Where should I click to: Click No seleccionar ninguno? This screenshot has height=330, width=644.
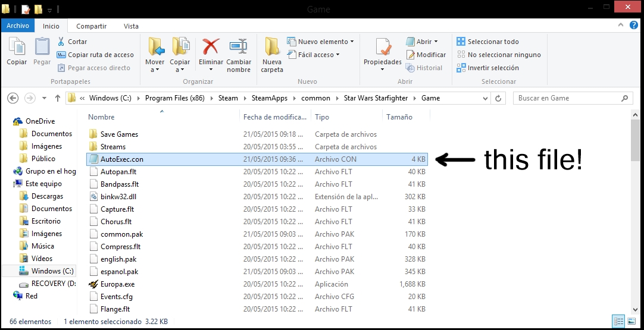pos(499,55)
